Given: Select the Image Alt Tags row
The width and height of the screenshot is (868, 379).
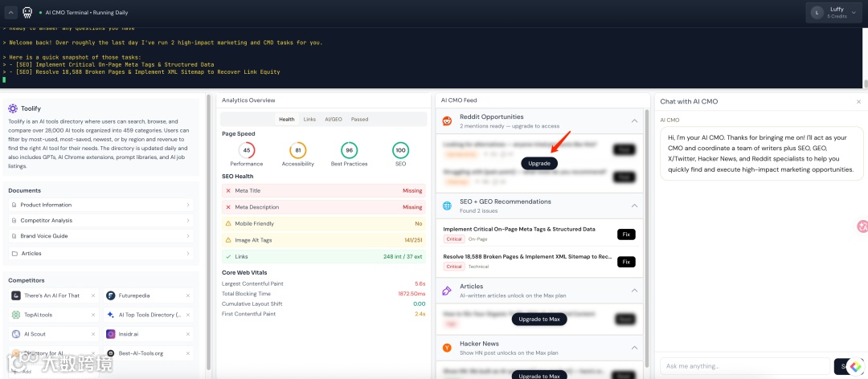Looking at the screenshot, I should 323,240.
